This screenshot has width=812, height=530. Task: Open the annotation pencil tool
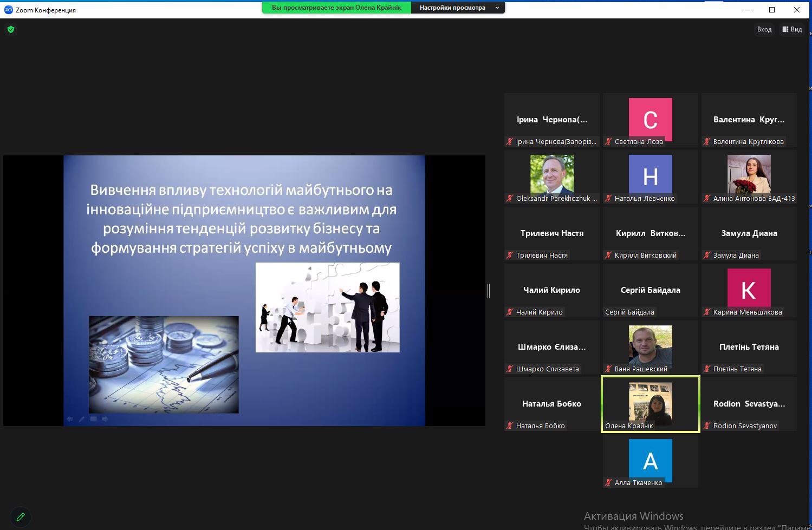click(21, 516)
